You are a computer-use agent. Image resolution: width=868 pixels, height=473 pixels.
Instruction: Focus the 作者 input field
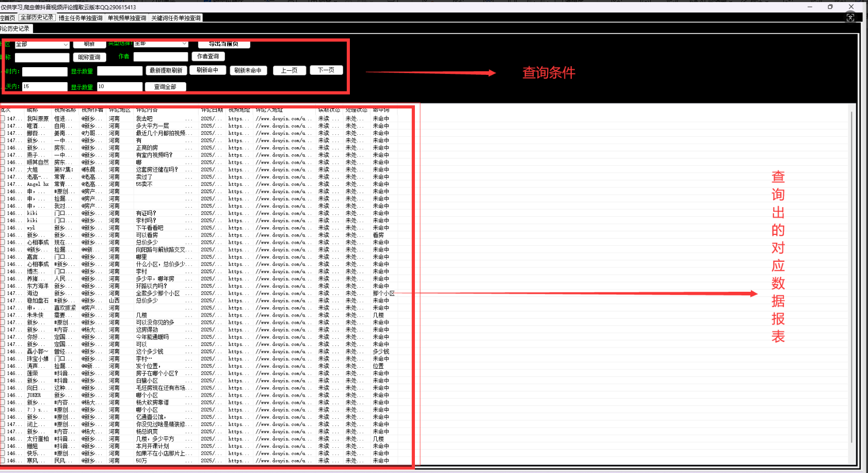(x=160, y=56)
